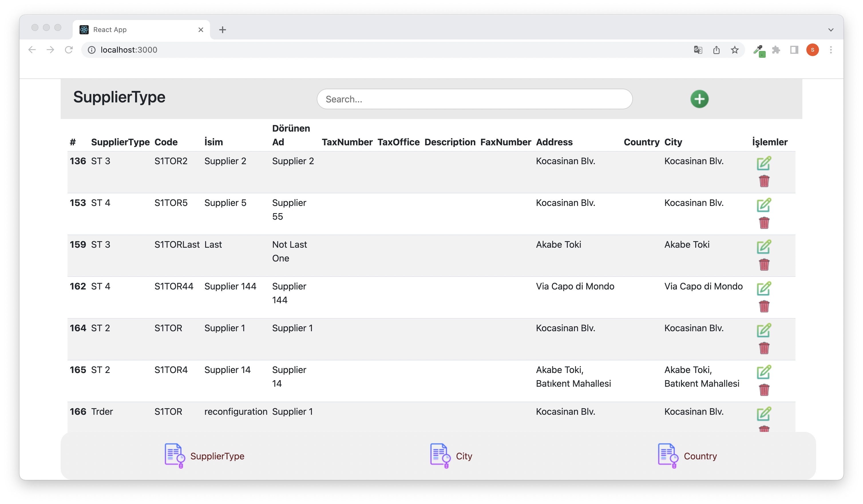863x504 pixels.
Task: Select code cell S1TOR44
Action: tap(174, 286)
